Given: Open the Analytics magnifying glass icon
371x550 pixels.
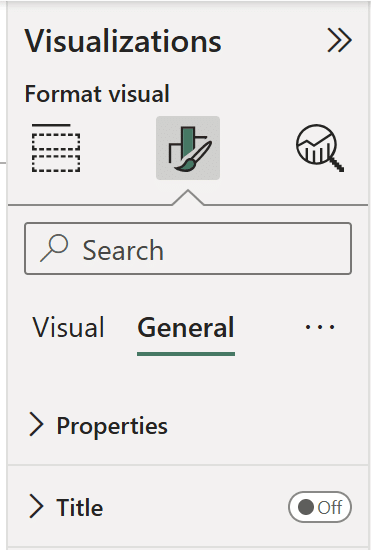Looking at the screenshot, I should (320, 148).
